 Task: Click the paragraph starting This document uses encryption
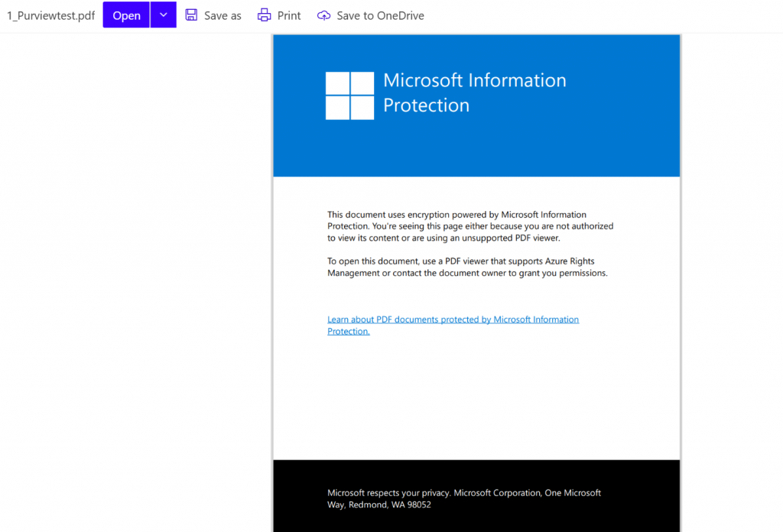tap(469, 226)
